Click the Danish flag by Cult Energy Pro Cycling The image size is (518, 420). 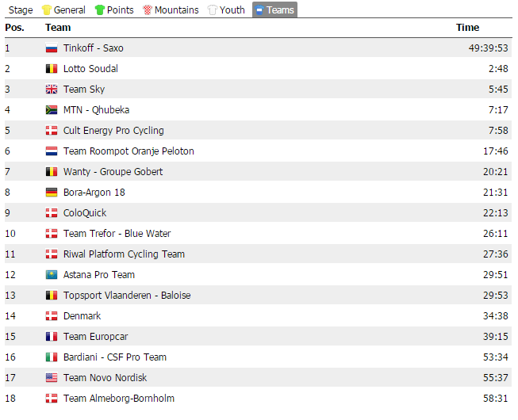point(52,131)
